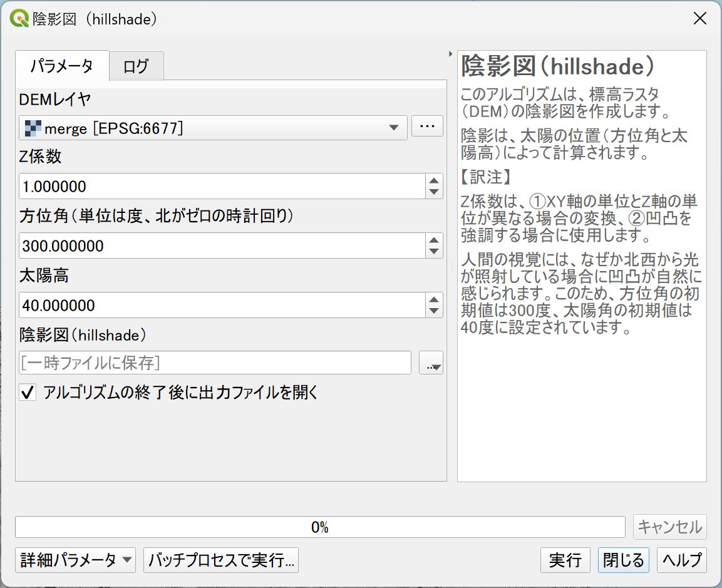Click the 太陽高 label
Screen dimensions: 722x588
(x=44, y=276)
